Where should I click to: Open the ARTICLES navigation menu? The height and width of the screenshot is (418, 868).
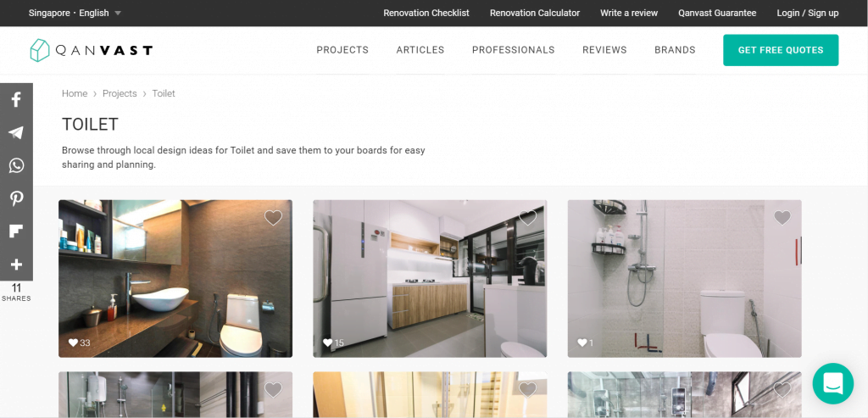(x=420, y=50)
